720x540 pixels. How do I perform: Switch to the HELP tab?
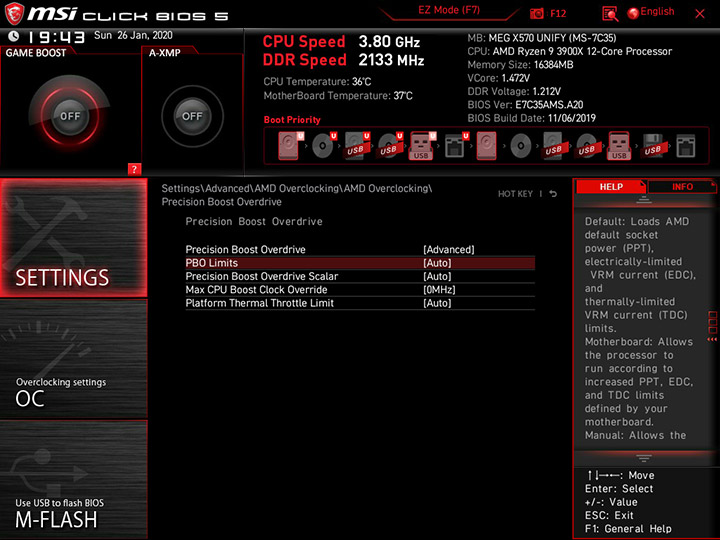[611, 187]
